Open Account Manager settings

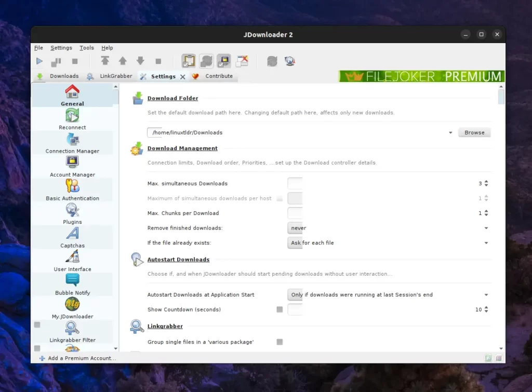click(72, 167)
